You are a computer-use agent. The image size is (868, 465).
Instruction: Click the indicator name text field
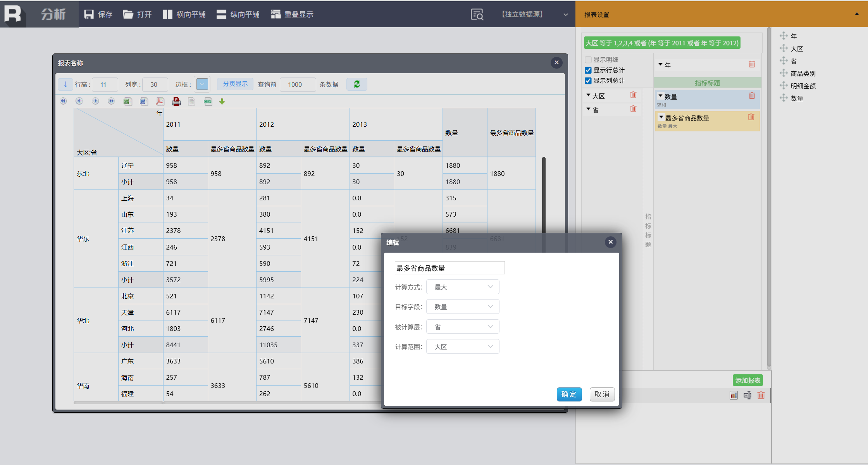(449, 268)
